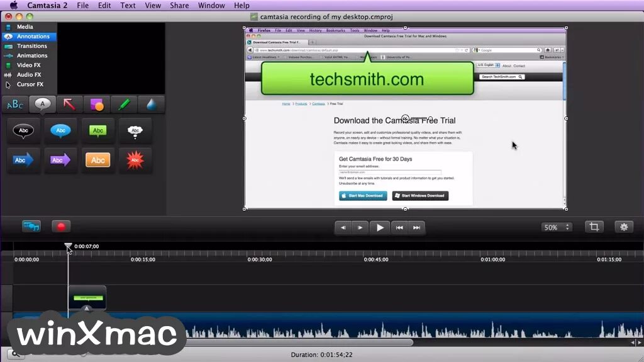Choose the red starburst callout
This screenshot has width=644, height=362.
pos(135,160)
